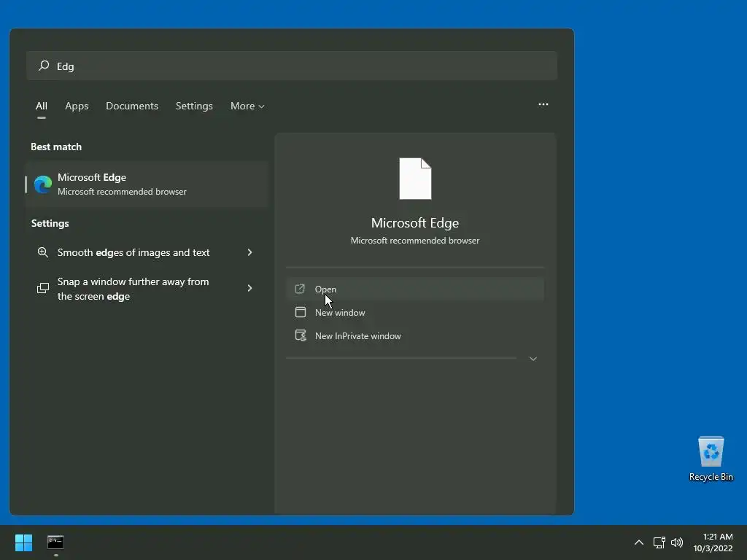Expand arrow for Snap a window result
747x560 pixels.
pos(249,288)
